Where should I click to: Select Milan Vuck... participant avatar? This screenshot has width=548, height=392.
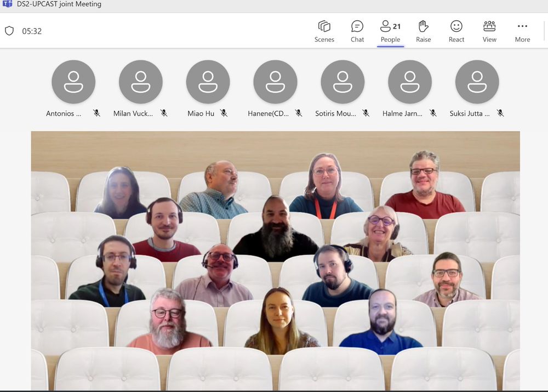pos(141,82)
